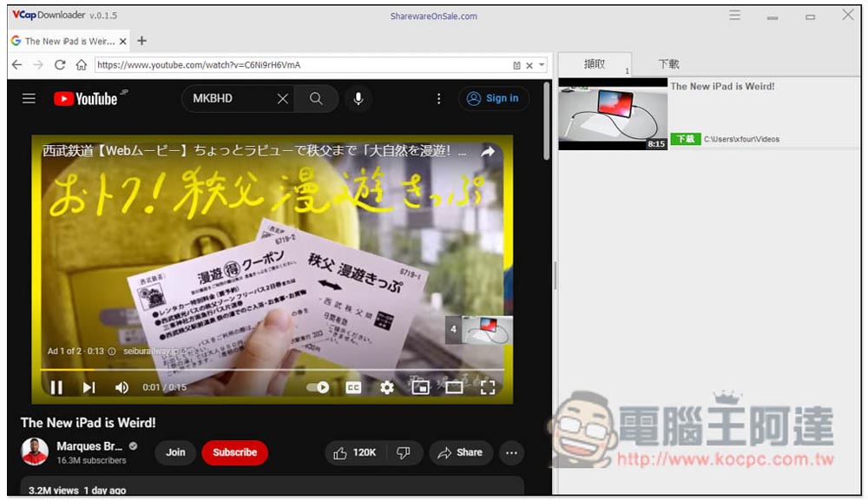
Task: Open the YouTube guide hamburger menu
Action: click(x=29, y=98)
